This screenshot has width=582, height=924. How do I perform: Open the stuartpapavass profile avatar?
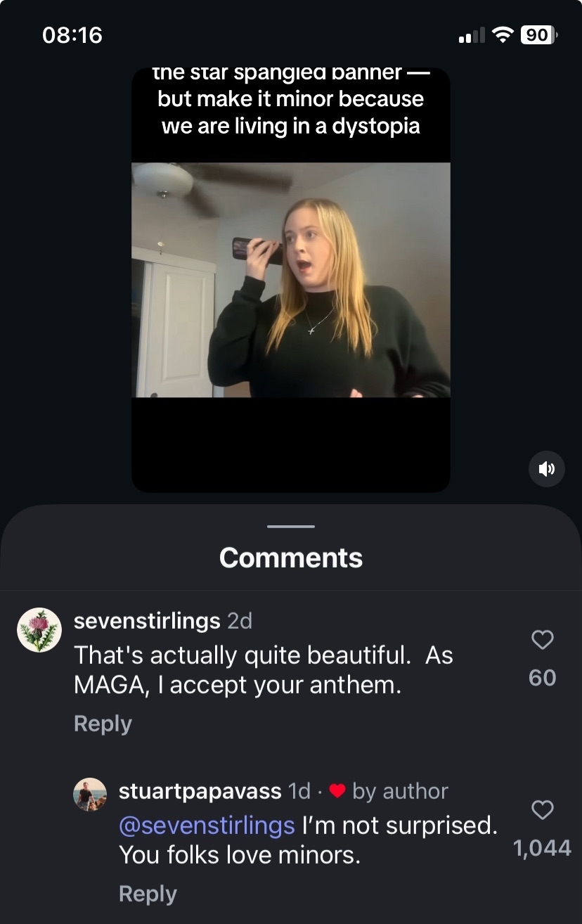tap(90, 795)
